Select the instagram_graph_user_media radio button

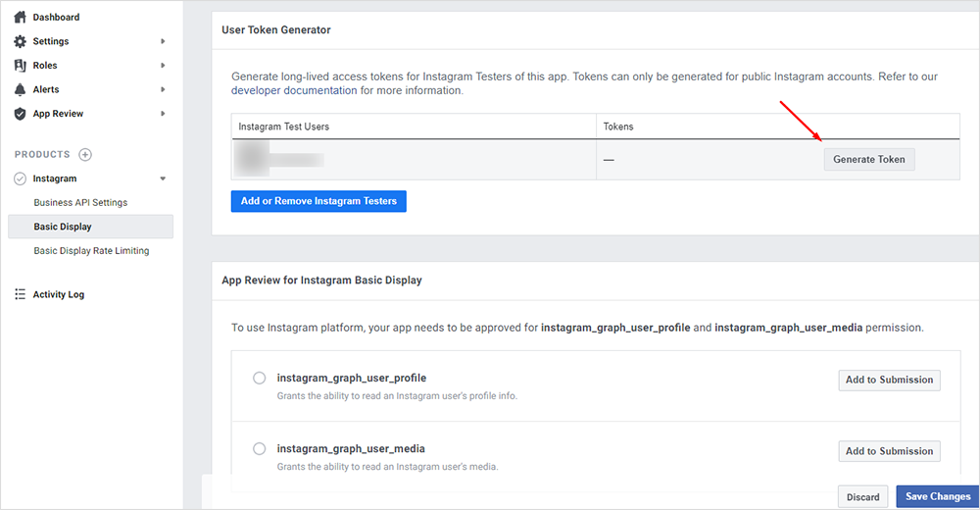[x=260, y=448]
